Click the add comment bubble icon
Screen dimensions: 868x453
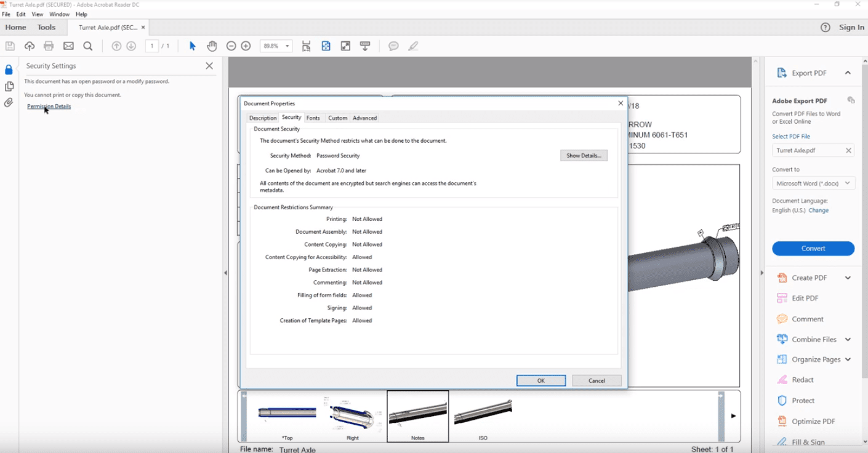[x=393, y=46]
